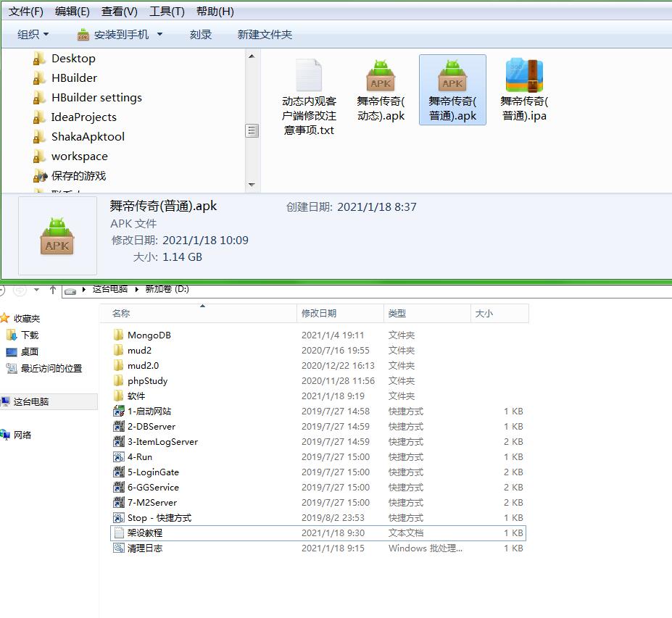Click the 清理日志 batch file icon
672x618 pixels.
[x=119, y=548]
